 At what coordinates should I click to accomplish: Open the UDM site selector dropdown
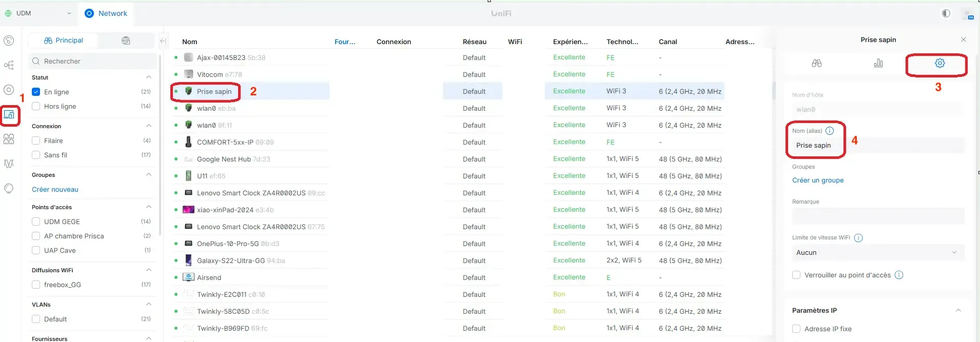(38, 13)
